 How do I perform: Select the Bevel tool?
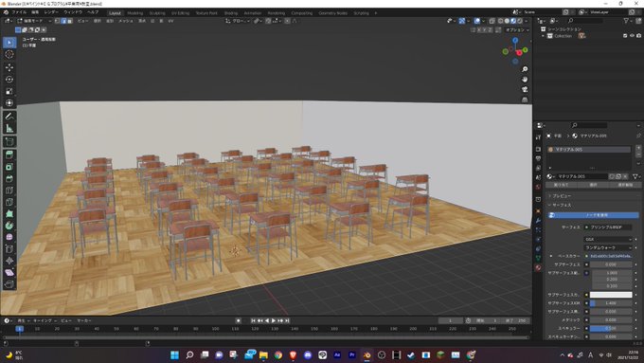click(x=9, y=179)
